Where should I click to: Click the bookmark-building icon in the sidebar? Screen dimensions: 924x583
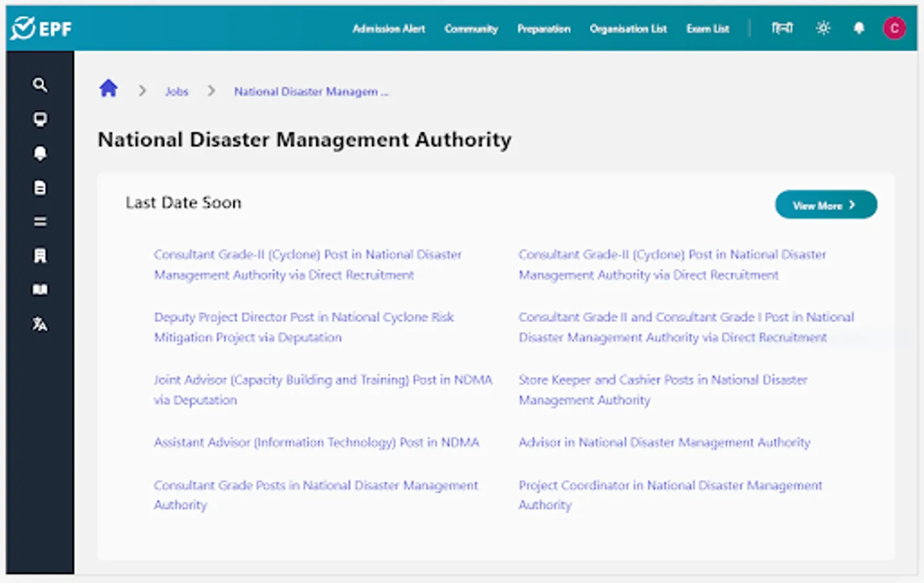40,256
